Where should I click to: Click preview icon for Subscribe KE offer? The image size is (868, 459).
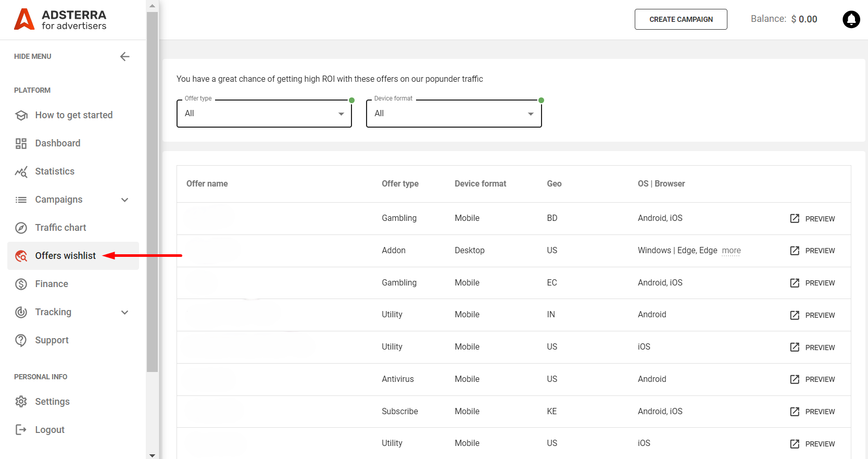(x=795, y=412)
